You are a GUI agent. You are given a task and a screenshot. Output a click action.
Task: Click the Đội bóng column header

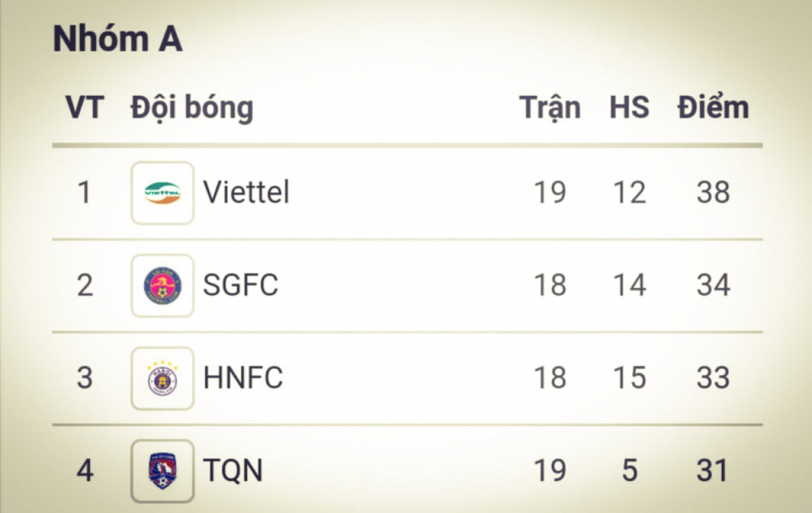pyautogui.click(x=192, y=108)
